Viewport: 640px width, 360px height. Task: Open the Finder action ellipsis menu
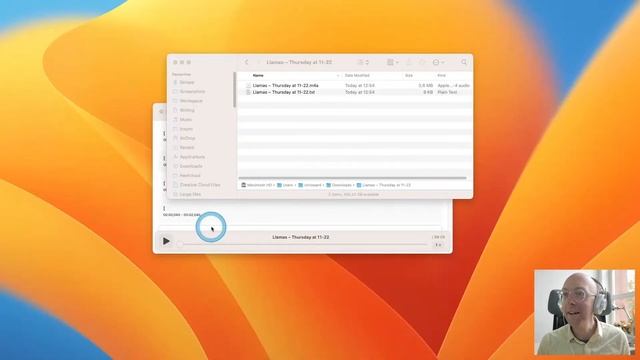pos(438,62)
